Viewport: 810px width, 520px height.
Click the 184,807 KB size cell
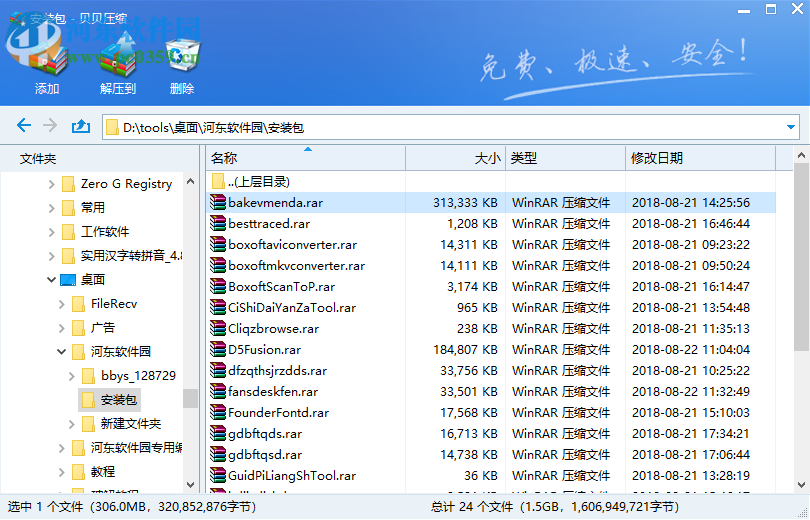(x=465, y=350)
